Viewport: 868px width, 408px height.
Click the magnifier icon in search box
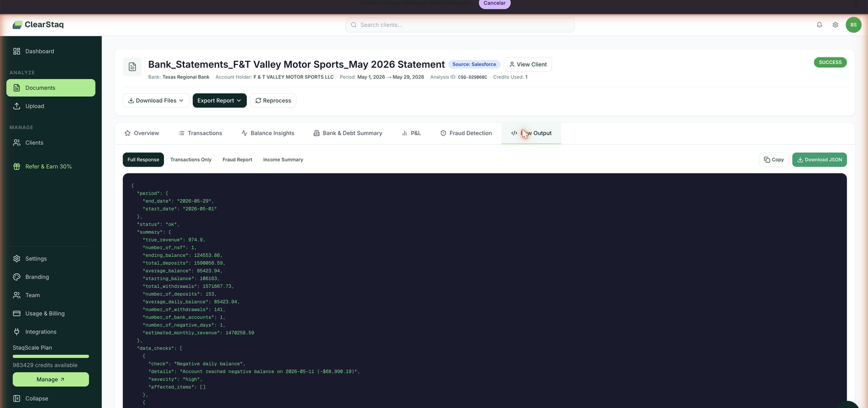[354, 25]
